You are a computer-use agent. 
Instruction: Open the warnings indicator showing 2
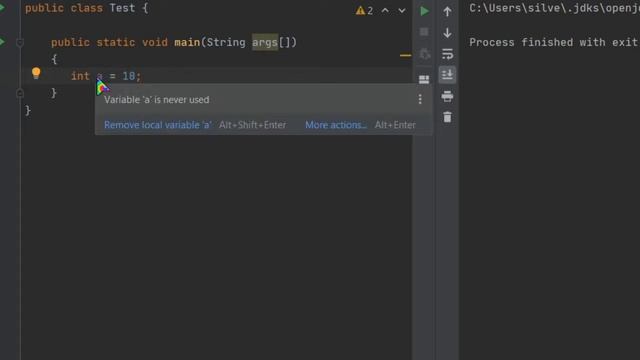click(x=364, y=11)
